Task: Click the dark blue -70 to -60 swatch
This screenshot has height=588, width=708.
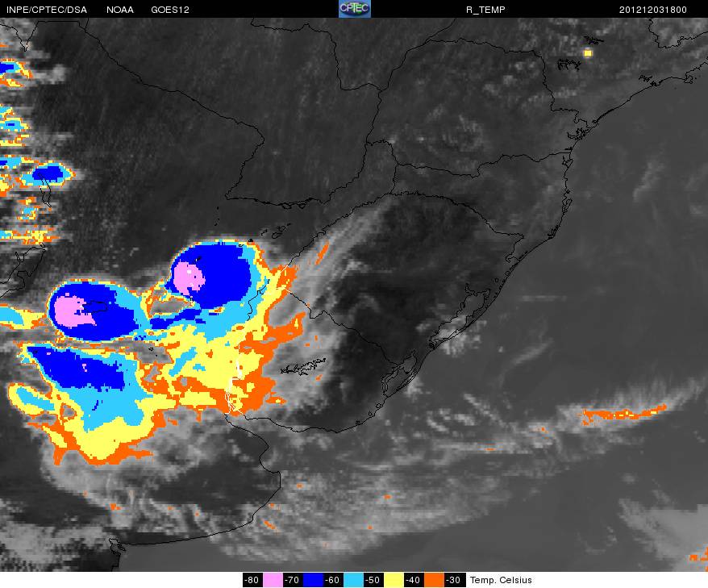Action: (x=312, y=580)
